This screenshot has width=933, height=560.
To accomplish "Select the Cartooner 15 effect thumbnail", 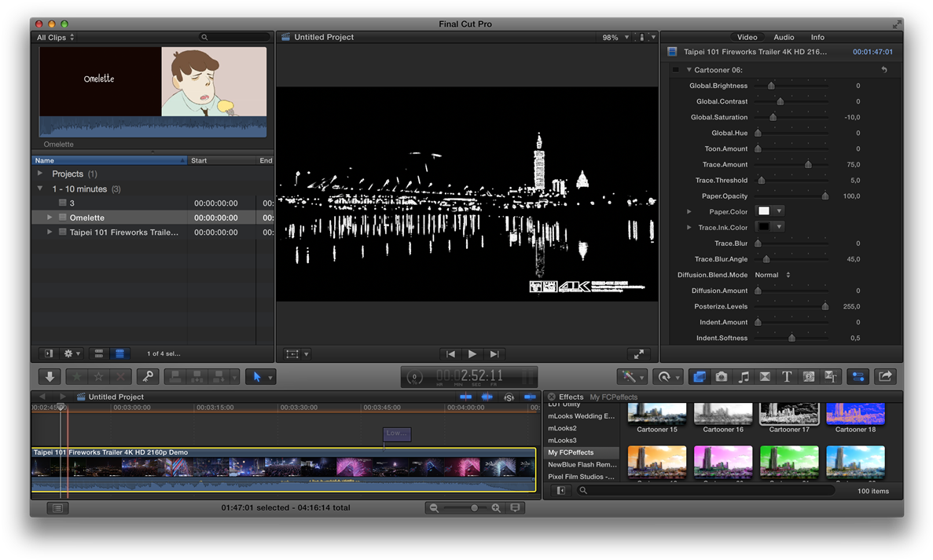I will 657,413.
